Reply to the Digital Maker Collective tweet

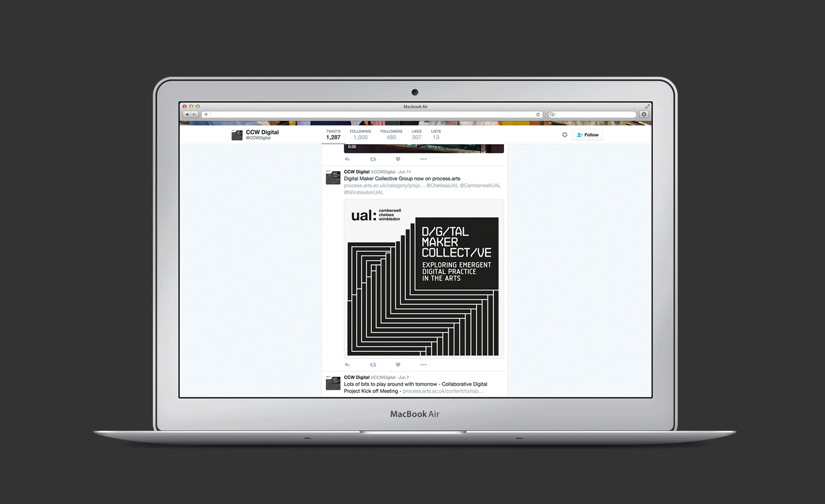pos(347,365)
